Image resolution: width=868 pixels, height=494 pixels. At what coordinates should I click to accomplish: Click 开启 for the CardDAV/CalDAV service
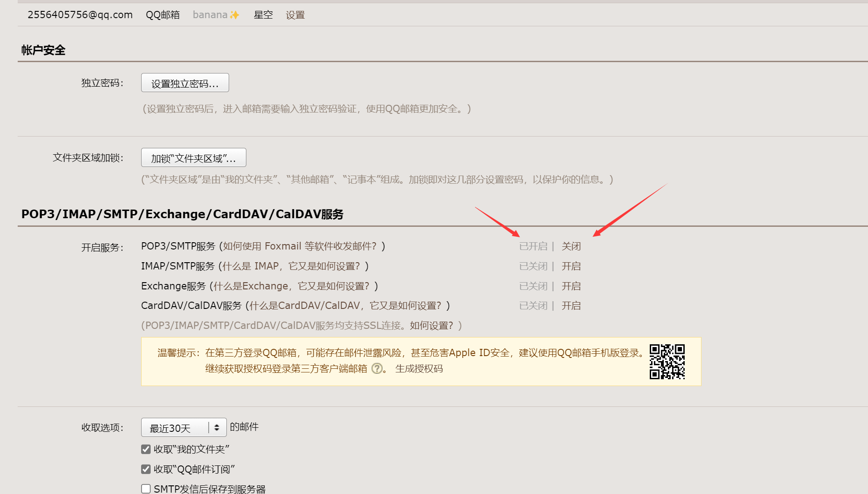click(571, 306)
